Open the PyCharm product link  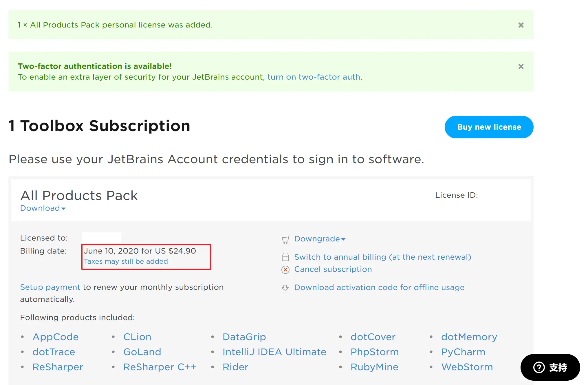(x=463, y=352)
